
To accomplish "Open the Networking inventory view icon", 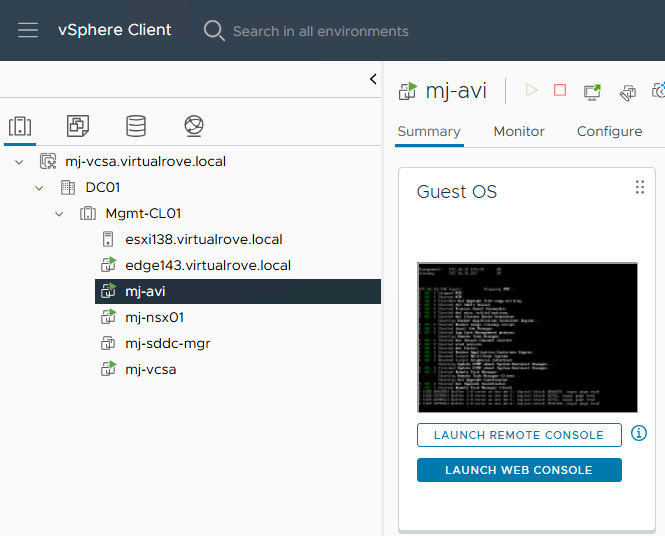I will pyautogui.click(x=194, y=126).
